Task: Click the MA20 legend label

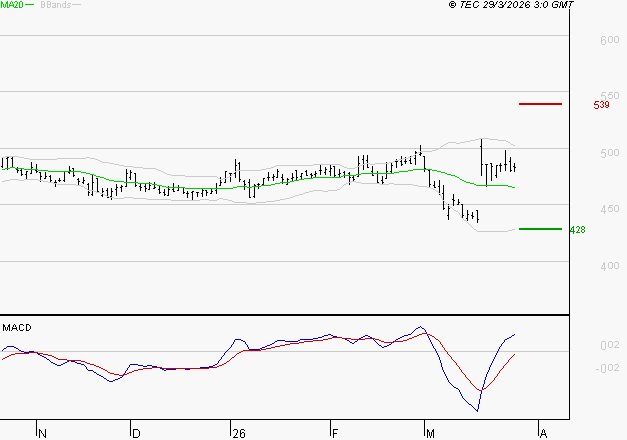Action: (11, 5)
